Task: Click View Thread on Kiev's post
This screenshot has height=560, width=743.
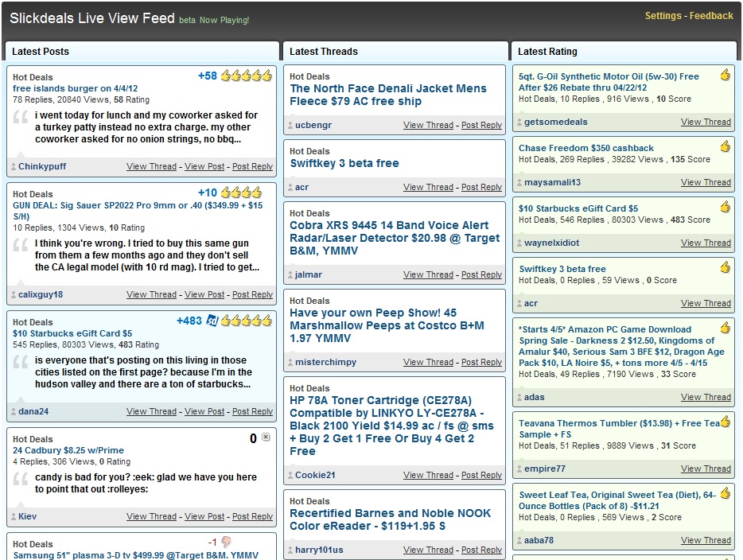Action: point(151,516)
